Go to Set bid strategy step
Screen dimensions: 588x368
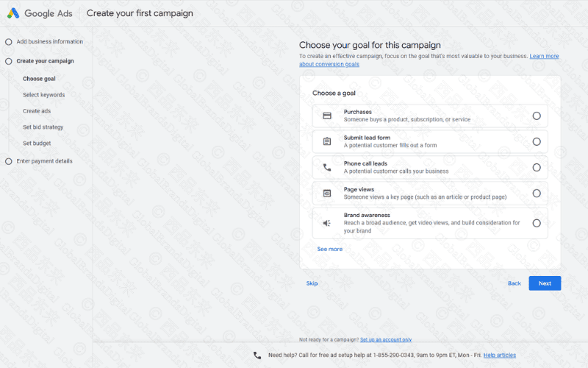[43, 127]
